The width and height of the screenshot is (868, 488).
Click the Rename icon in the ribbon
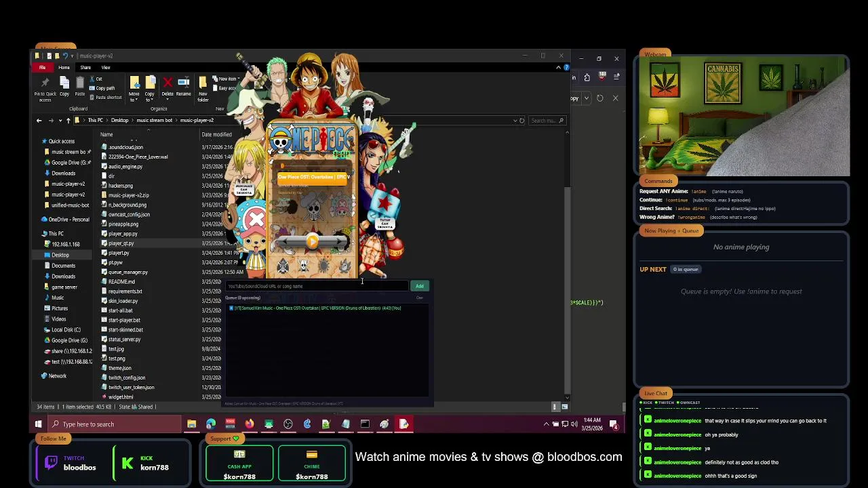point(183,83)
